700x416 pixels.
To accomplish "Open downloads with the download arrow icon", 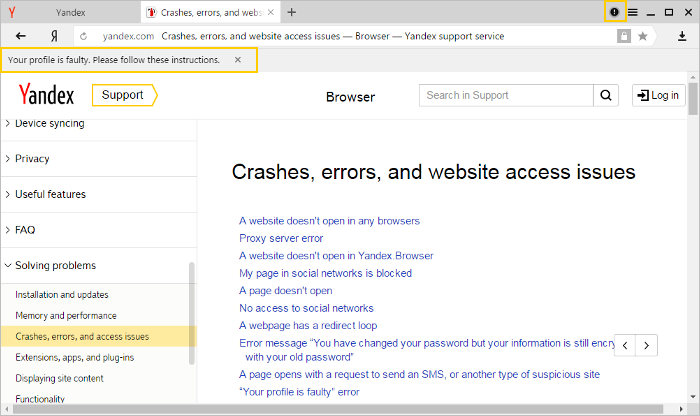I will (682, 36).
